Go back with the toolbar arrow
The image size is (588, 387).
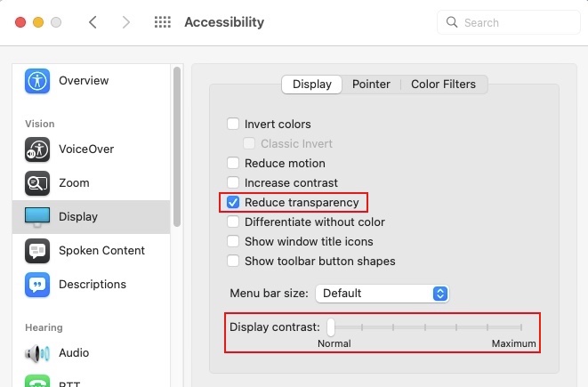(x=93, y=22)
